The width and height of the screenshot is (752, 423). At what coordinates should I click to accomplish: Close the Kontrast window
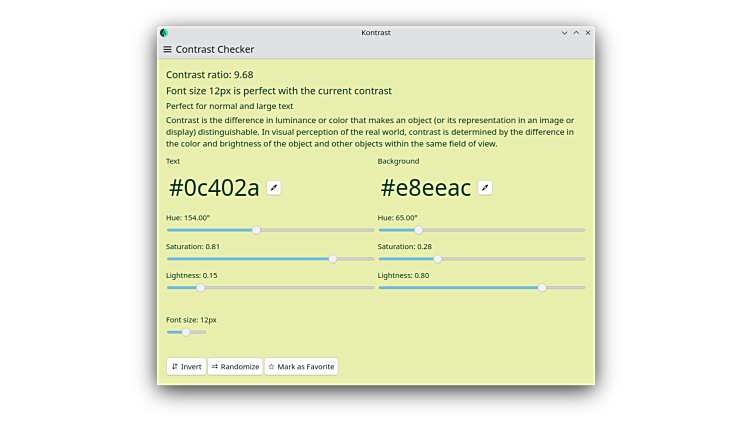click(588, 33)
